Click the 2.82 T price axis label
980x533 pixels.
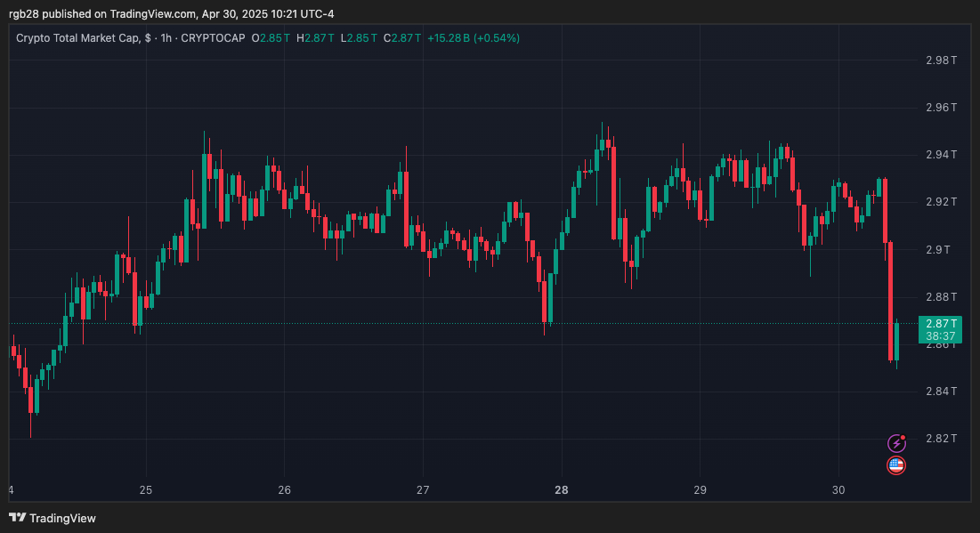click(941, 438)
